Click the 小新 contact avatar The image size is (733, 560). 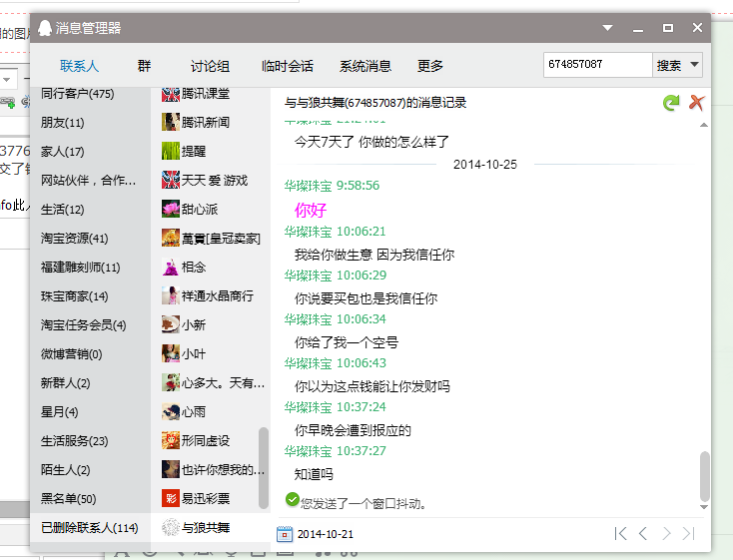coord(171,324)
